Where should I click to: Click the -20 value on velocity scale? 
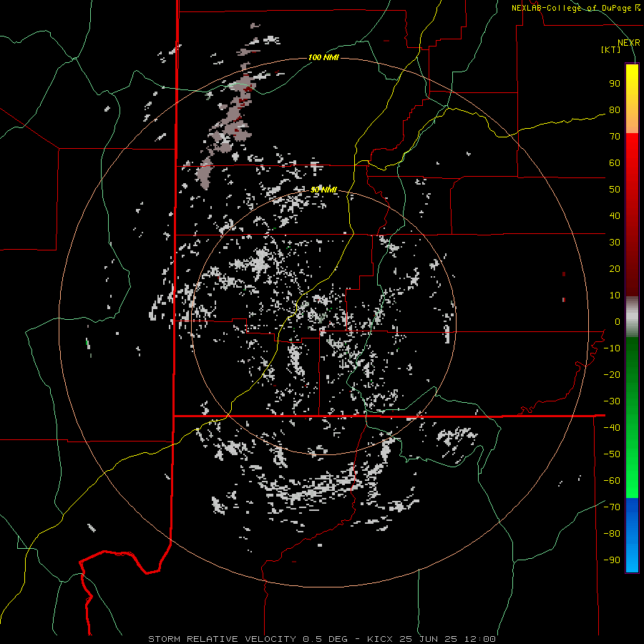(612, 374)
